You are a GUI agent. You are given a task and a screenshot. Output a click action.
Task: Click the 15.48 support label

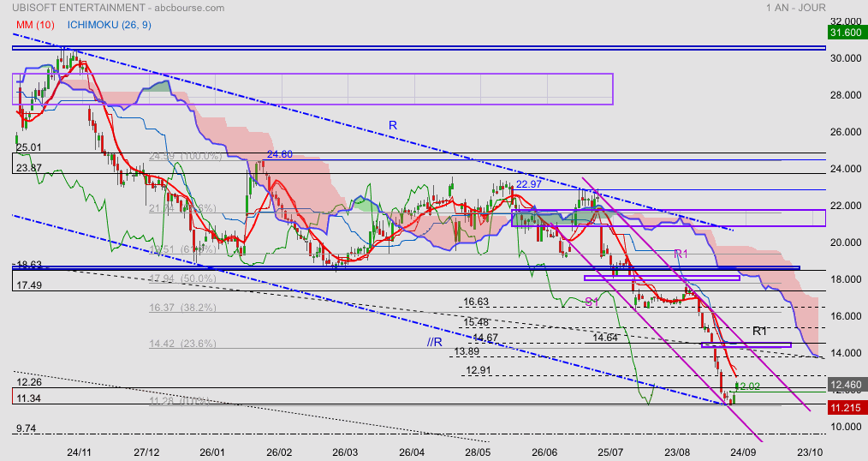pyautogui.click(x=477, y=322)
